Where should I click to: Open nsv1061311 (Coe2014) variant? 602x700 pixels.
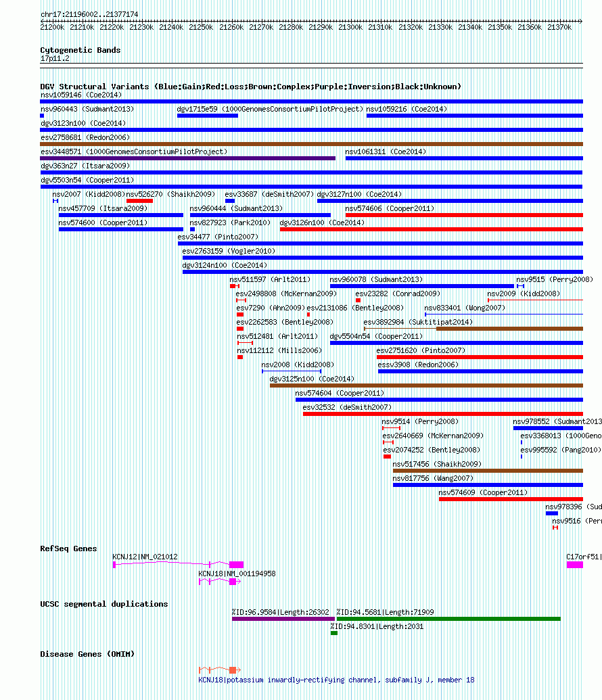(386, 151)
